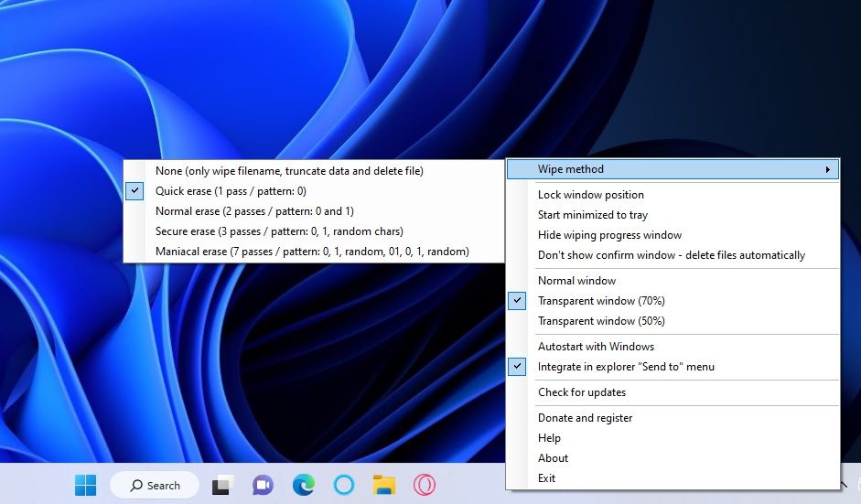Click Exit in the context menu
The image size is (861, 504).
pos(546,478)
